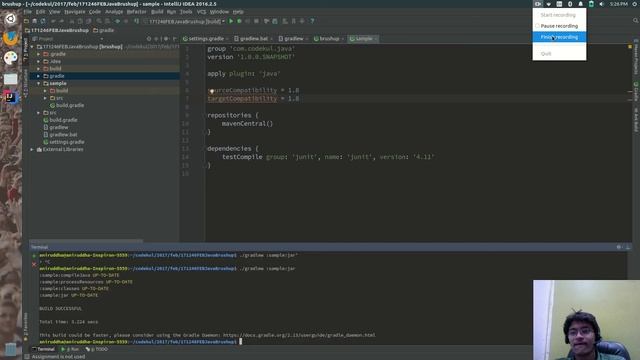This screenshot has width=640, height=360.
Task: Expand the .idea folder arrow
Action: (39, 62)
